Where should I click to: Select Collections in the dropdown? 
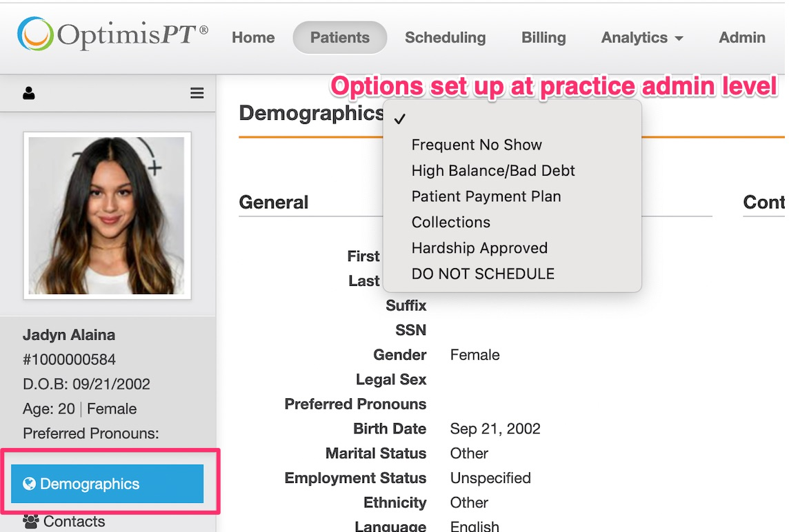pyautogui.click(x=451, y=223)
